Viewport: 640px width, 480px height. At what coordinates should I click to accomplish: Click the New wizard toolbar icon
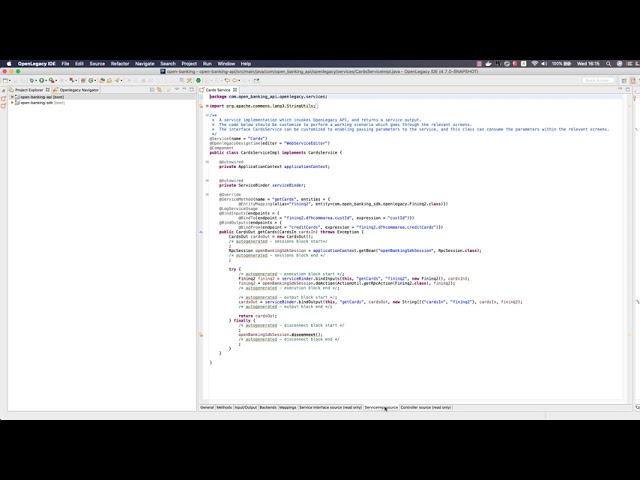coord(5,80)
